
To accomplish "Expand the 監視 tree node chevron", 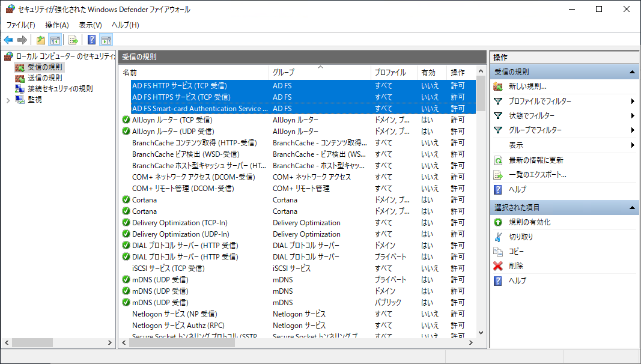I will [x=8, y=100].
